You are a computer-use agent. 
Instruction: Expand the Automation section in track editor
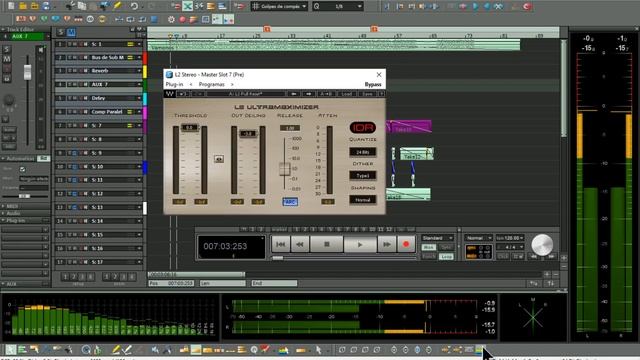click(x=3, y=158)
